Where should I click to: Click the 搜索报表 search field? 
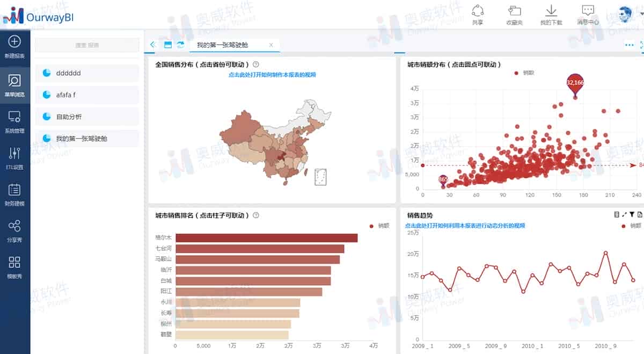87,45
